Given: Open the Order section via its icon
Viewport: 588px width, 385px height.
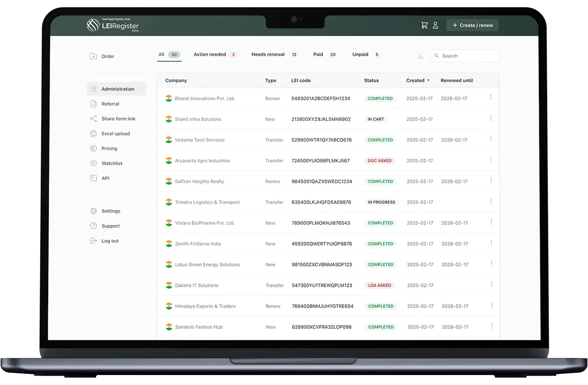Looking at the screenshot, I should [x=93, y=56].
